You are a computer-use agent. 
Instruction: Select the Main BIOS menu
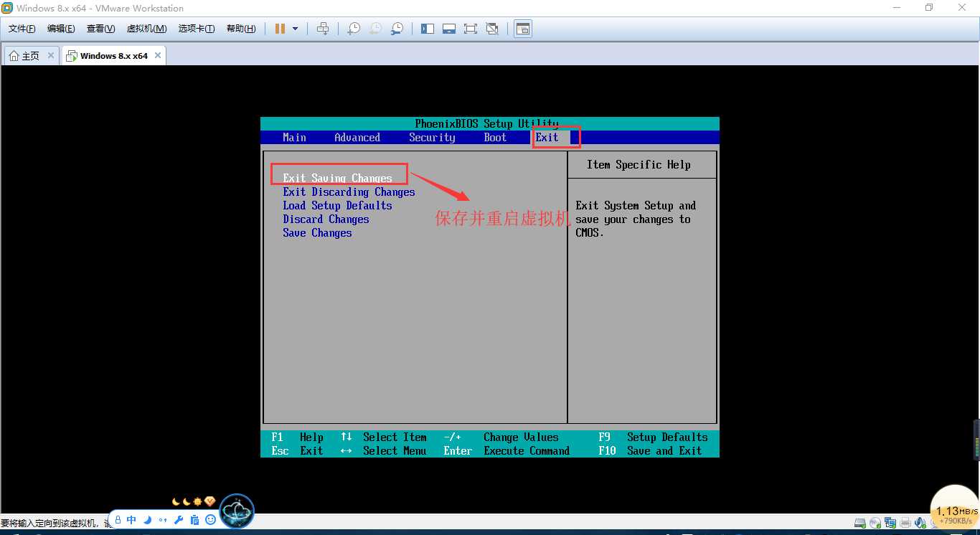click(x=294, y=138)
